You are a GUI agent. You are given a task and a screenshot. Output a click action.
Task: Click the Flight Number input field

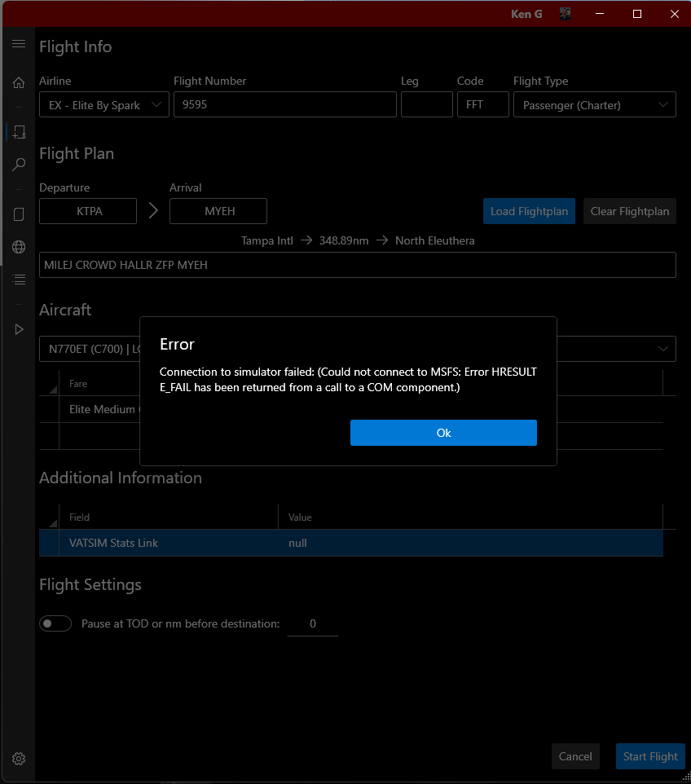click(284, 105)
